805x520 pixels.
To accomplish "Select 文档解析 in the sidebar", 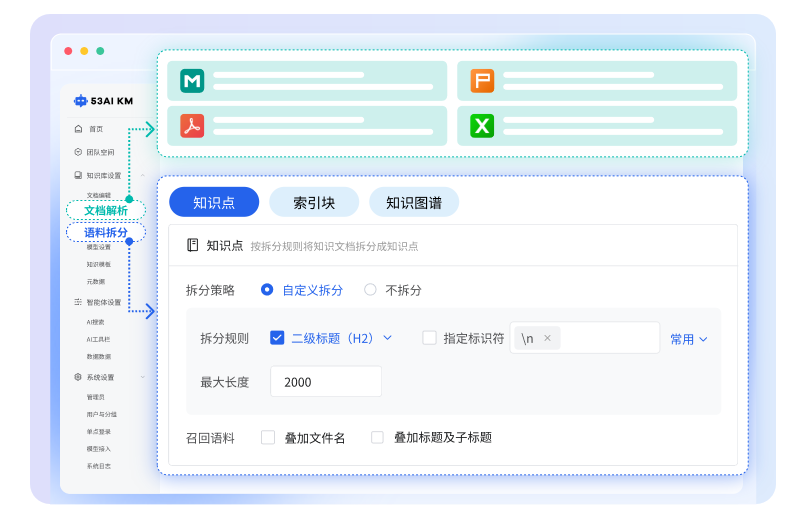I will 106,210.
